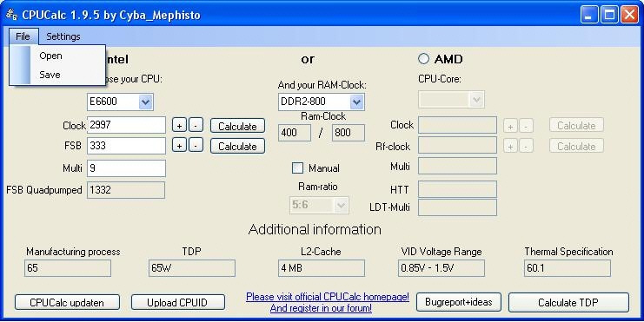Screen dimensions: 644x322
Task: Open the DDR2-800 RAM-Clock dropdown
Action: (x=356, y=102)
